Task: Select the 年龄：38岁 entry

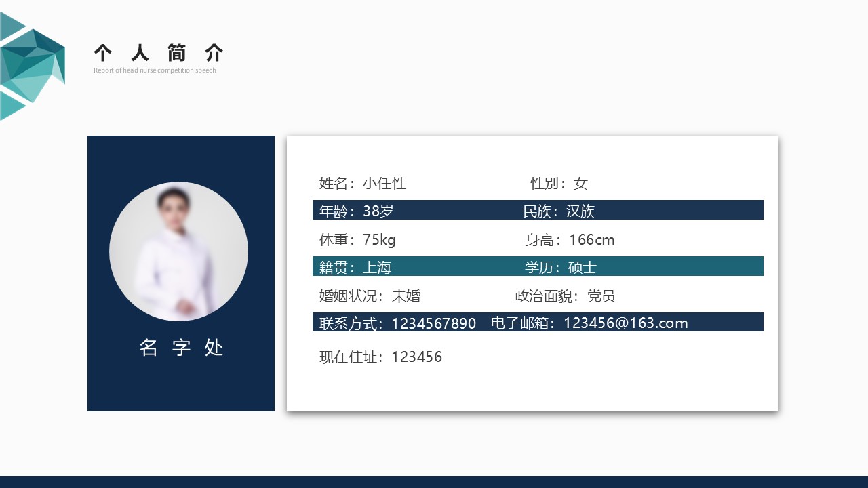Action: [x=356, y=211]
